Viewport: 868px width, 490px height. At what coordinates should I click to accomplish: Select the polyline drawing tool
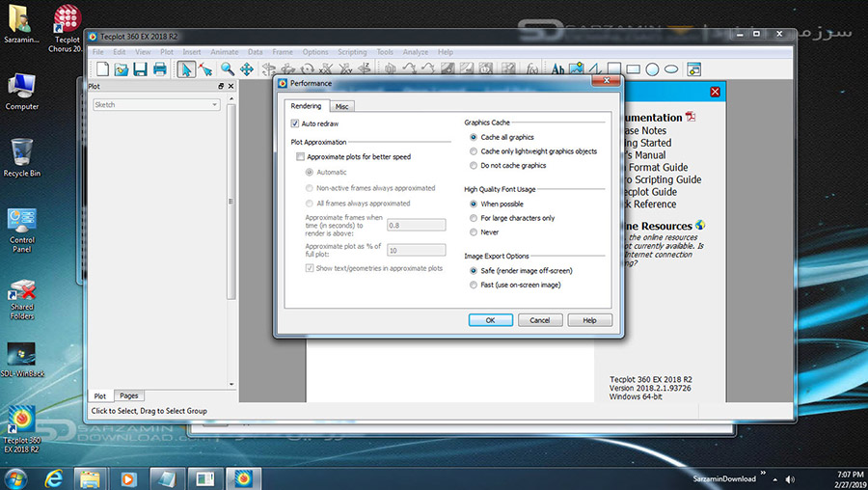tap(595, 69)
